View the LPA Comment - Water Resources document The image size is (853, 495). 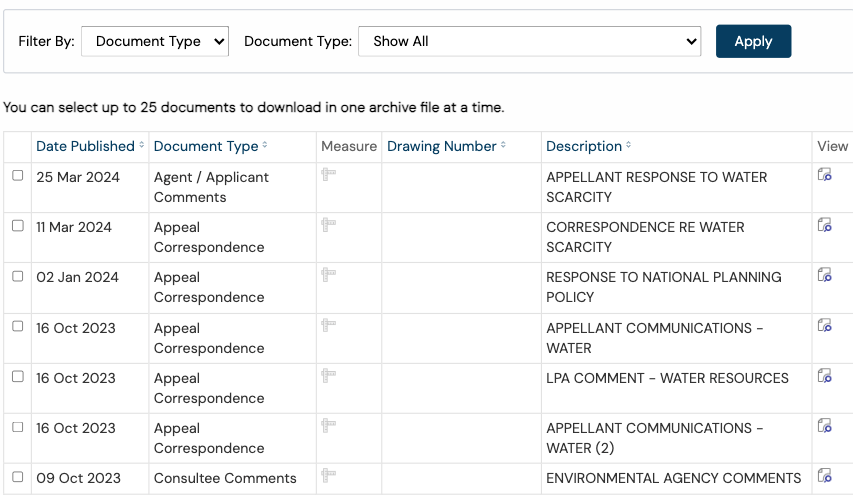(x=825, y=376)
